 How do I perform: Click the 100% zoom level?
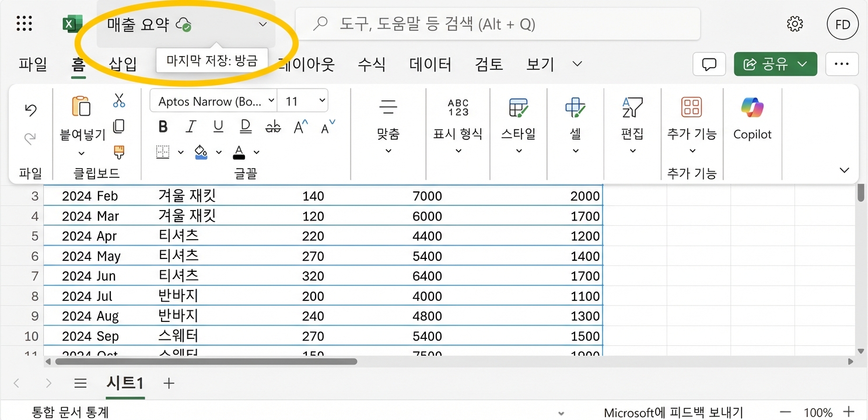[818, 413]
